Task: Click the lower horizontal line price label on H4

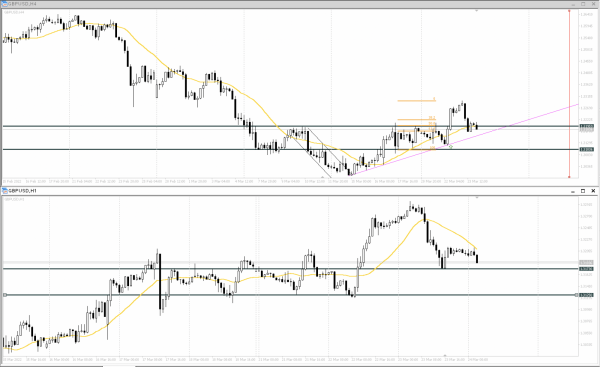Action: pyautogui.click(x=587, y=149)
